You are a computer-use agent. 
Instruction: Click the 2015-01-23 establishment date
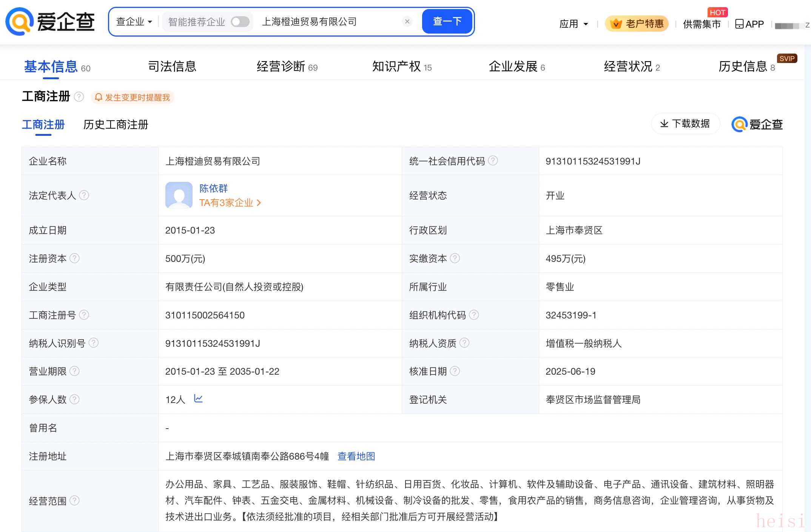[190, 230]
